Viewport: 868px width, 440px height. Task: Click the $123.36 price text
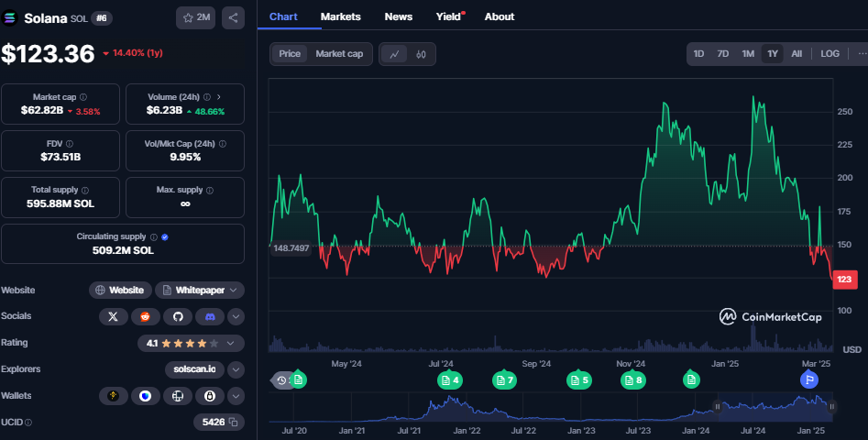(x=49, y=54)
